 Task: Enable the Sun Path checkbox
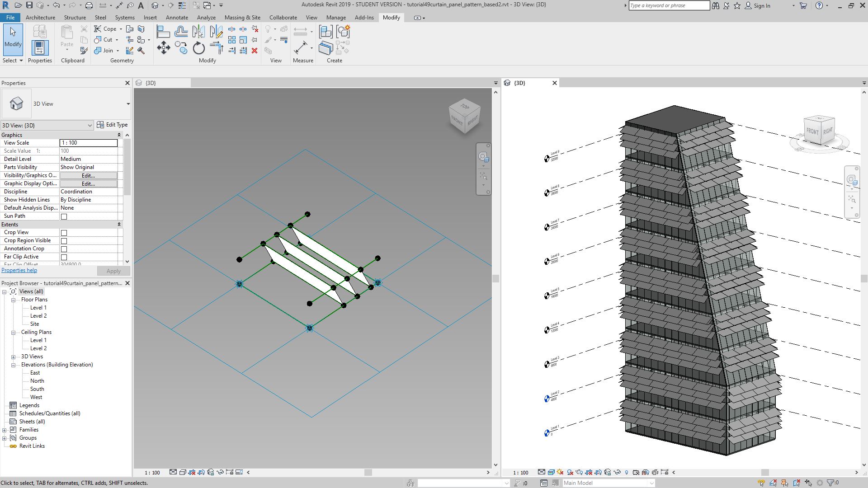64,216
